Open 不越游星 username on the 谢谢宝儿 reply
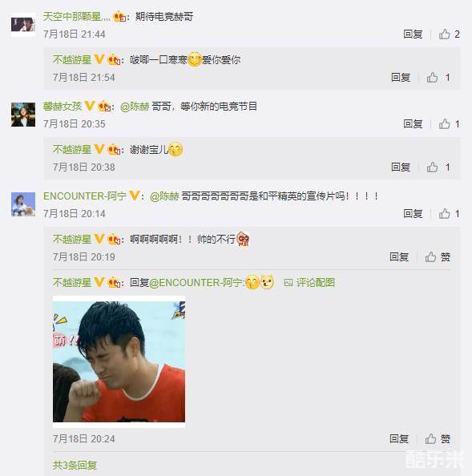472x476 pixels. point(72,149)
